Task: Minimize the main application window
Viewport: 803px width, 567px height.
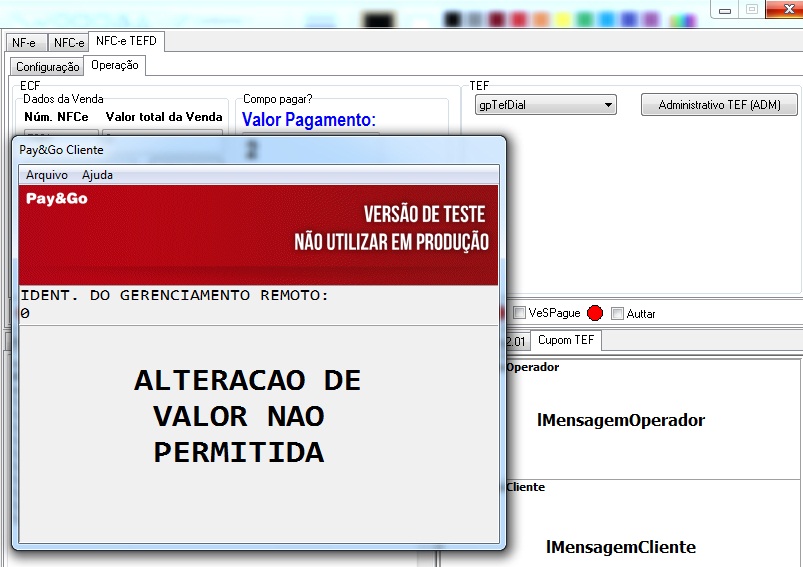Action: 725,10
